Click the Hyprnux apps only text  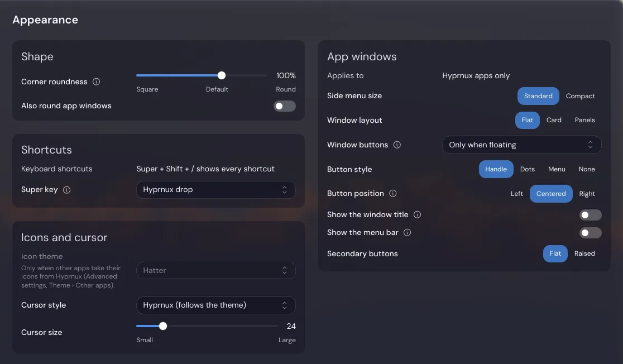pyautogui.click(x=476, y=75)
